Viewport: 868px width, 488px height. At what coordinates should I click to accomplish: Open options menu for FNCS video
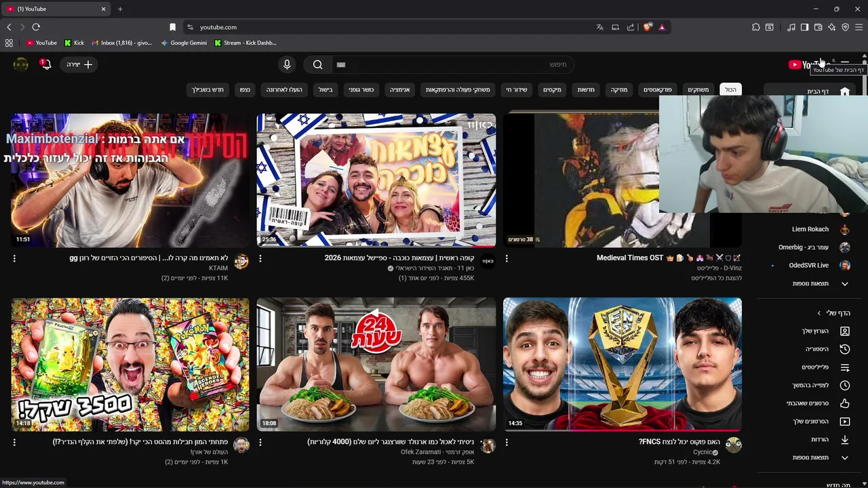pos(507,442)
